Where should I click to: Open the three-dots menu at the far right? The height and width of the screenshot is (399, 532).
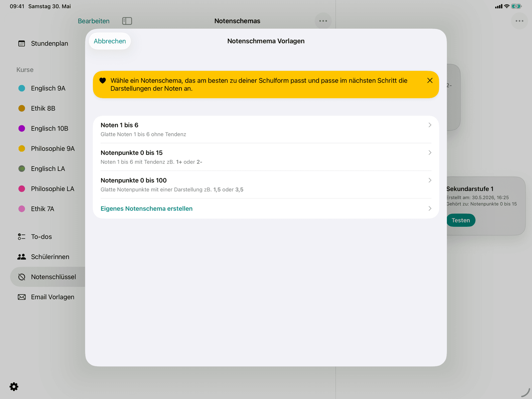(x=519, y=21)
